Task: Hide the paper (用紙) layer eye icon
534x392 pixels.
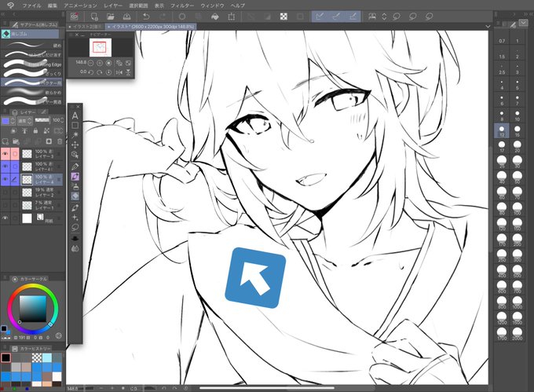Action: coord(5,218)
